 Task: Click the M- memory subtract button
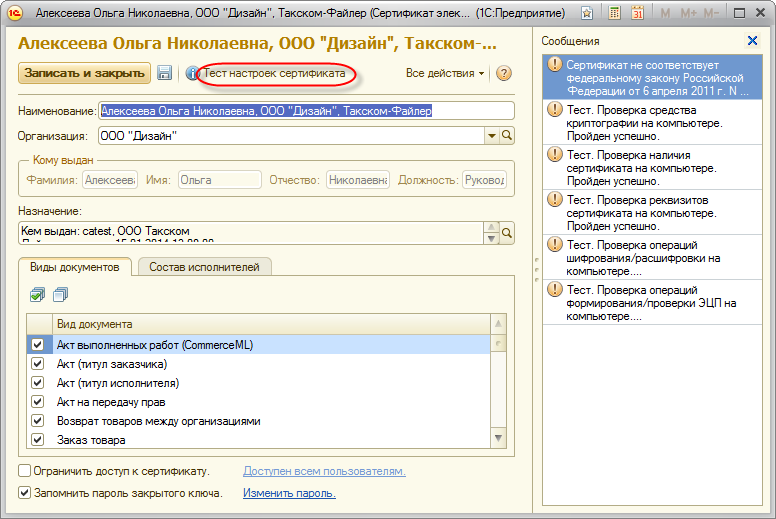(x=711, y=13)
